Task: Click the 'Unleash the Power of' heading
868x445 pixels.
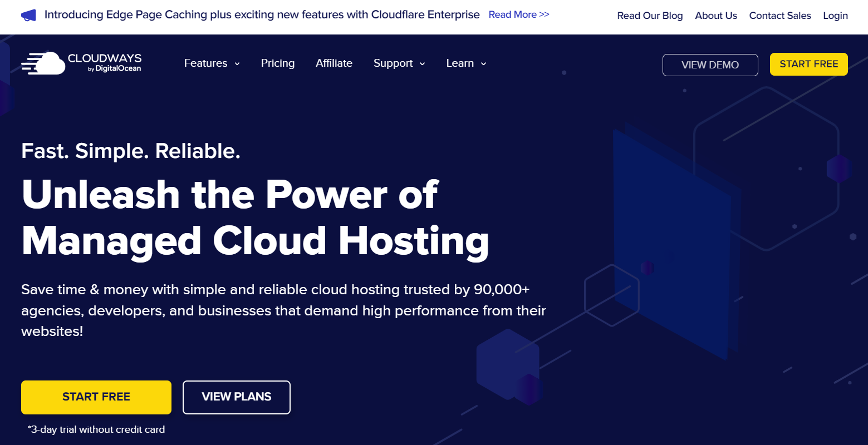Action: coord(230,194)
